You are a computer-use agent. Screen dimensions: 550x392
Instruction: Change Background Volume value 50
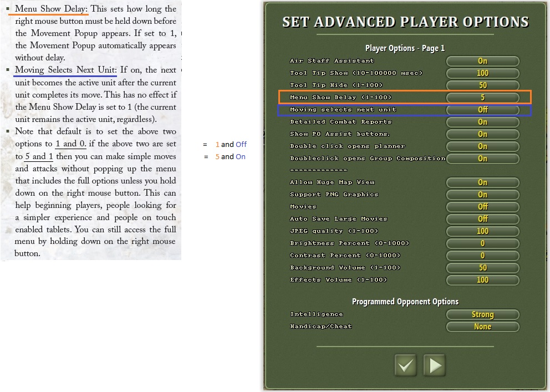click(483, 268)
